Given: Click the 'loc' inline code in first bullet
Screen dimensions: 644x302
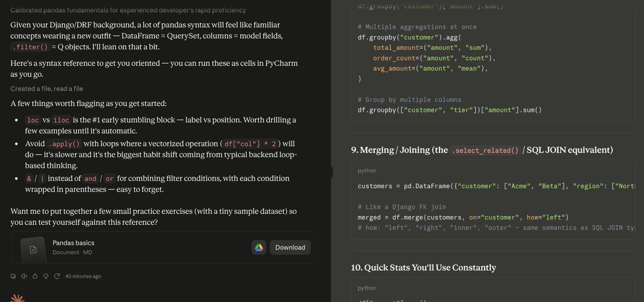Looking at the screenshot, I should tap(33, 120).
